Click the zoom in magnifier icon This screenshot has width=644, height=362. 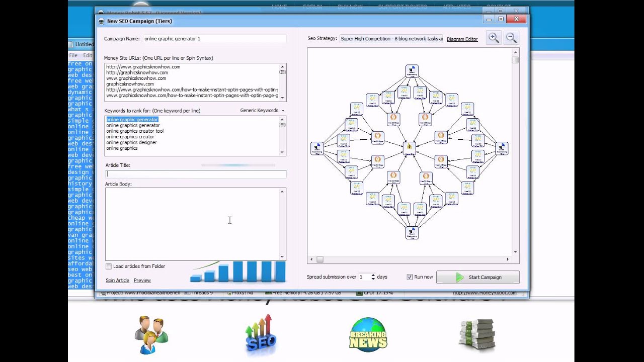[494, 38]
